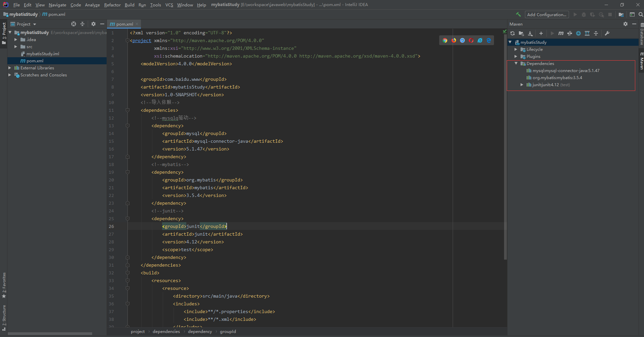Select mybatisStudy.iml in Project tree

coord(43,54)
